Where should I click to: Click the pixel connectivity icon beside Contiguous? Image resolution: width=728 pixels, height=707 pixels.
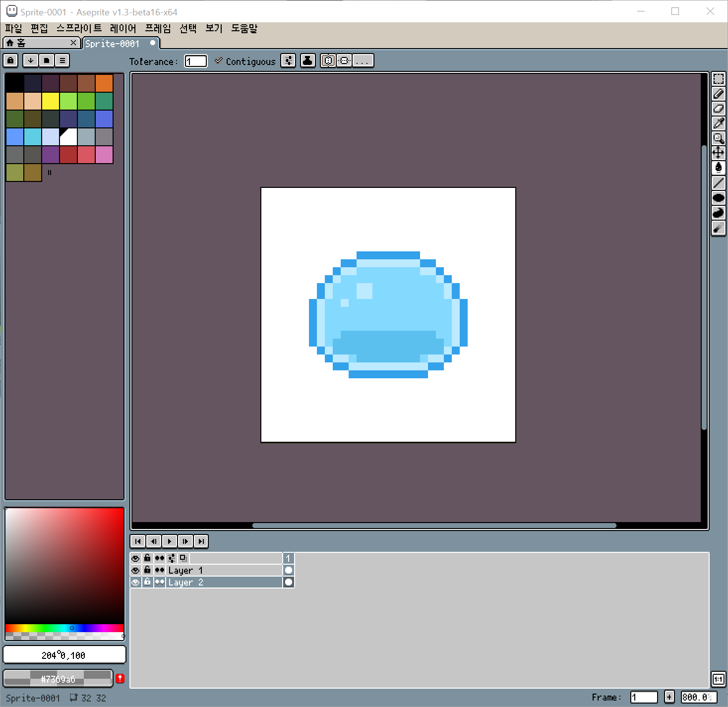tap(288, 60)
